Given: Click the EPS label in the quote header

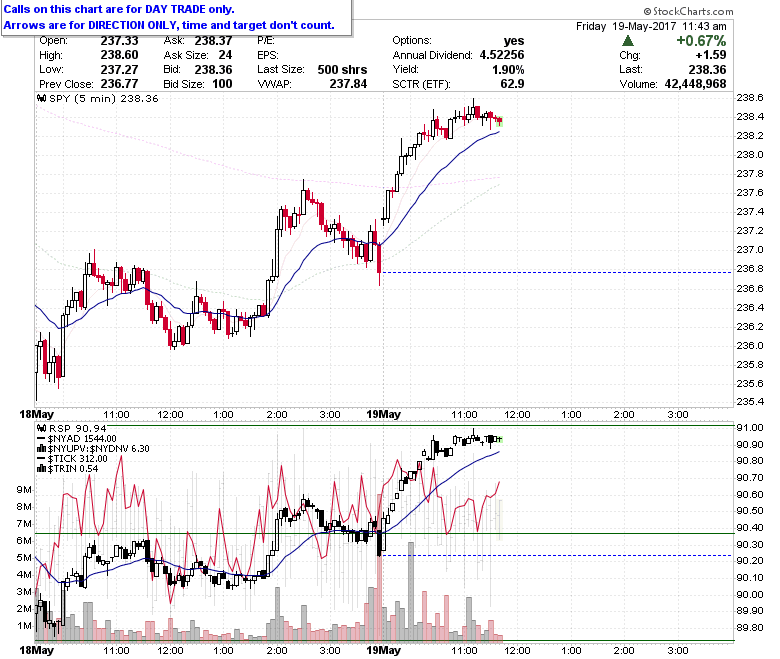Looking at the screenshot, I should tap(268, 55).
